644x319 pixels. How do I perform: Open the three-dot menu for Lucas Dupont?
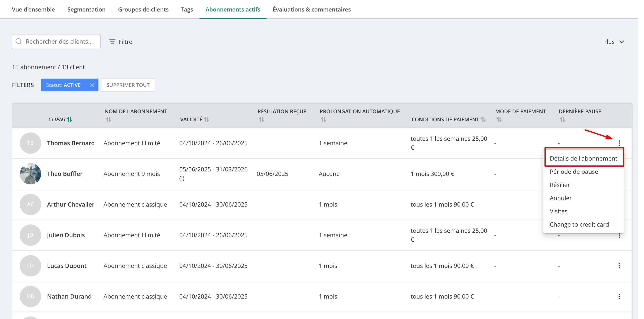(x=619, y=266)
